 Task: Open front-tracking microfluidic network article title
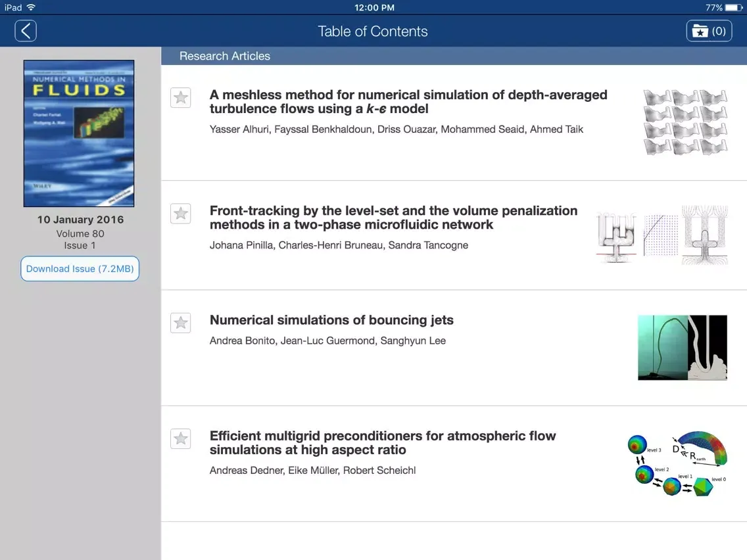click(393, 218)
